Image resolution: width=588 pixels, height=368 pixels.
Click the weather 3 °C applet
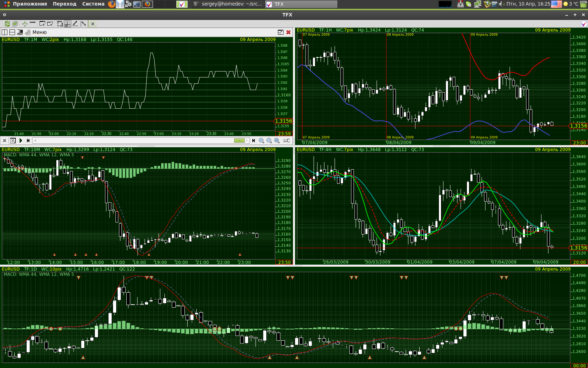[570, 4]
